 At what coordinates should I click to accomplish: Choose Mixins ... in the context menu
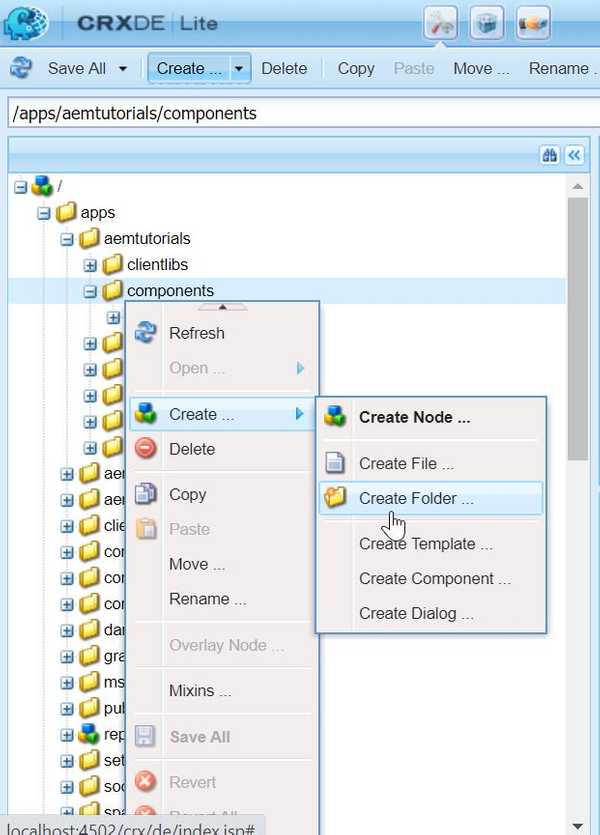click(x=200, y=691)
